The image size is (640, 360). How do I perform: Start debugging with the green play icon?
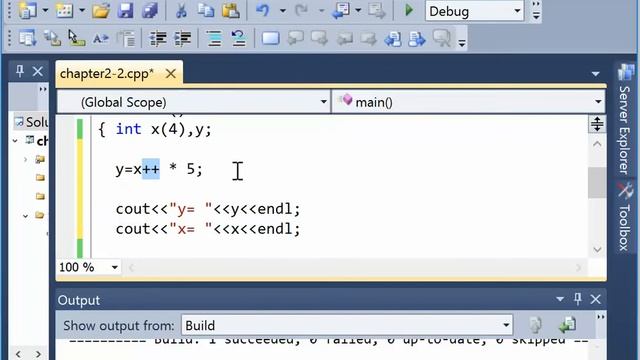409,11
